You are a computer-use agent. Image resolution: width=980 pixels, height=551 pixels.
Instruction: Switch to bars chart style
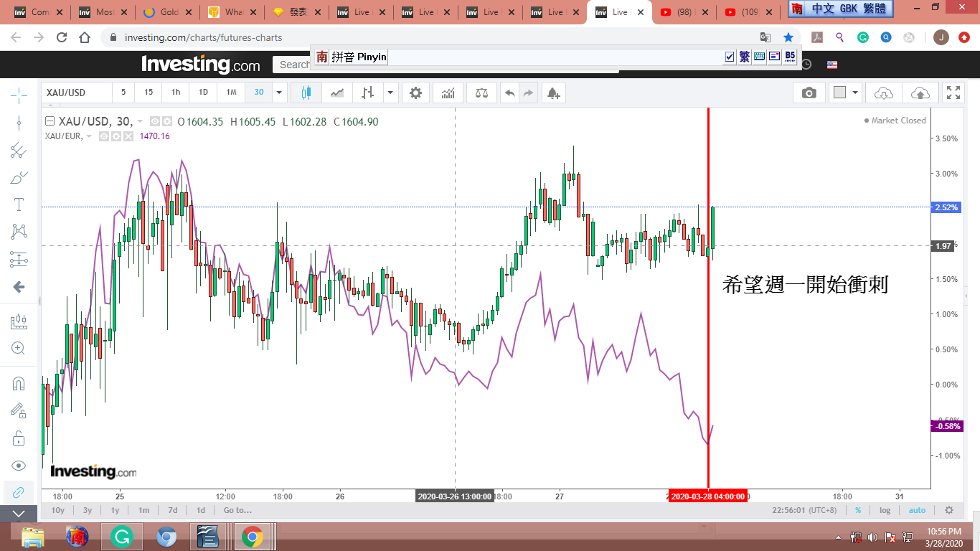point(368,93)
